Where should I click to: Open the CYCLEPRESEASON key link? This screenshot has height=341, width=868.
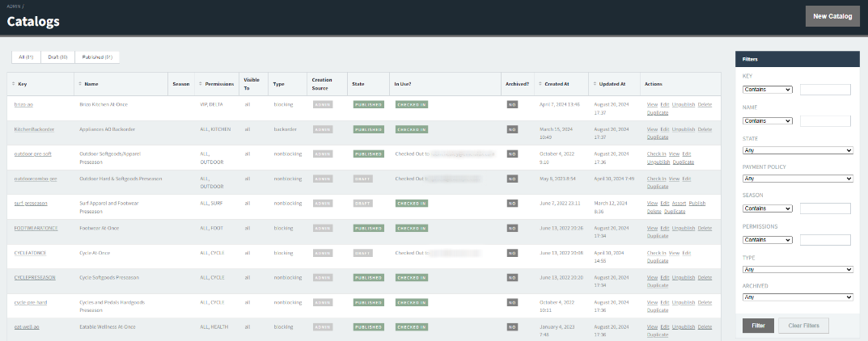pyautogui.click(x=35, y=277)
